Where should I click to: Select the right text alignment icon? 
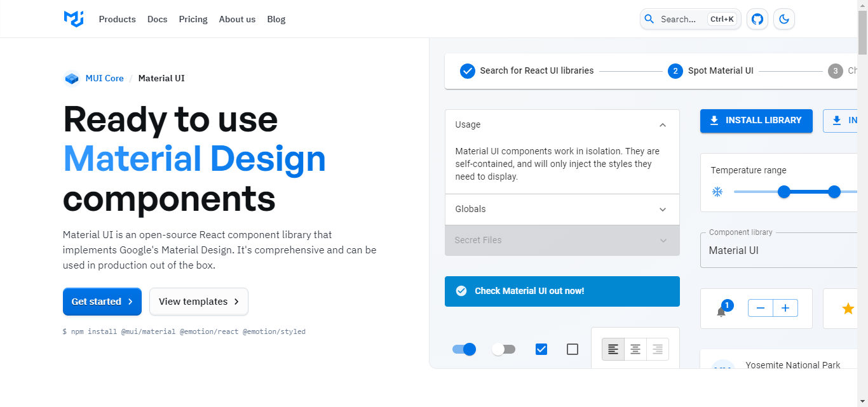coord(658,349)
